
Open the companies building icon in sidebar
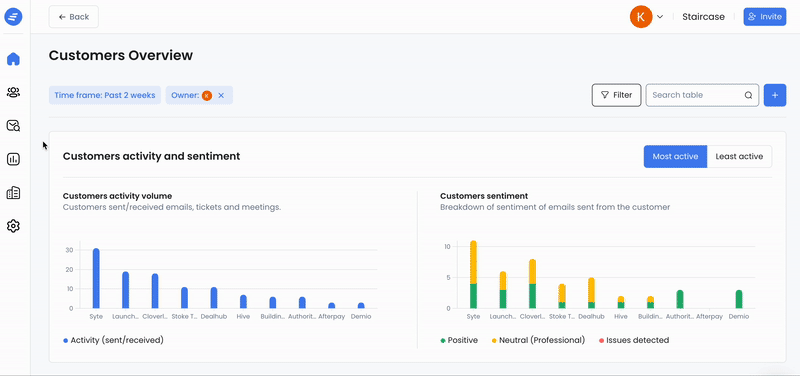(x=13, y=193)
